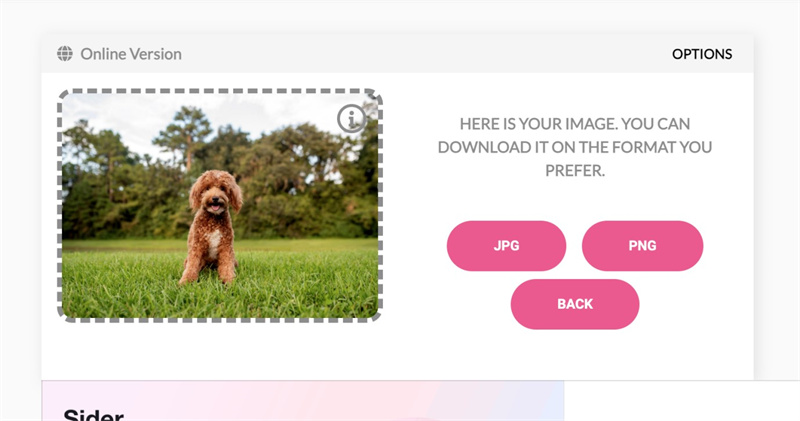
Task: Click the Online Version label
Action: coord(131,54)
